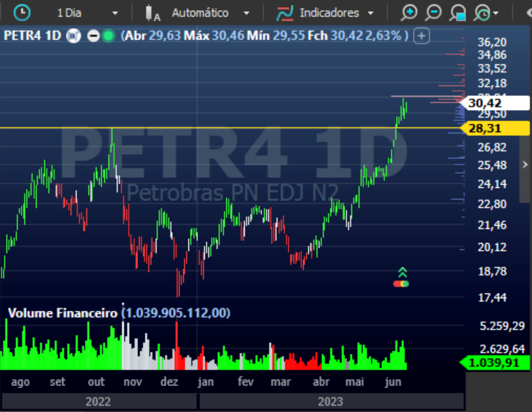Click the 2023 year bar

pyautogui.click(x=331, y=401)
